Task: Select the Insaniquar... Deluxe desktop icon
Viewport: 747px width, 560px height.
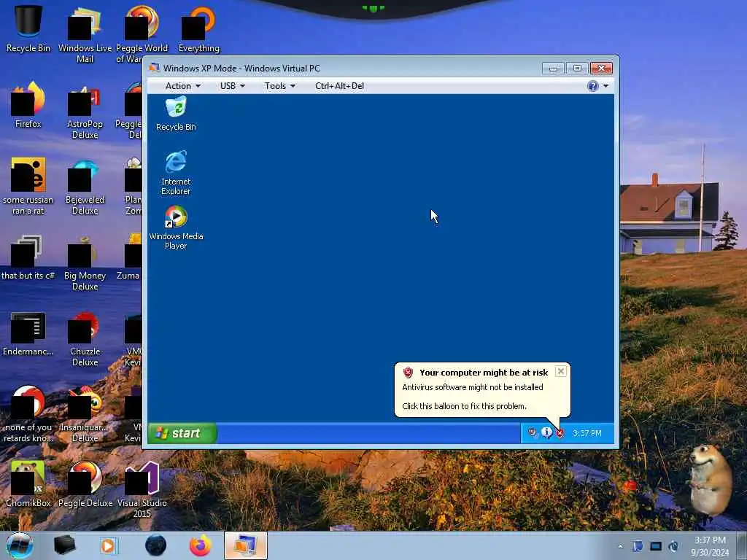Action: 85,415
